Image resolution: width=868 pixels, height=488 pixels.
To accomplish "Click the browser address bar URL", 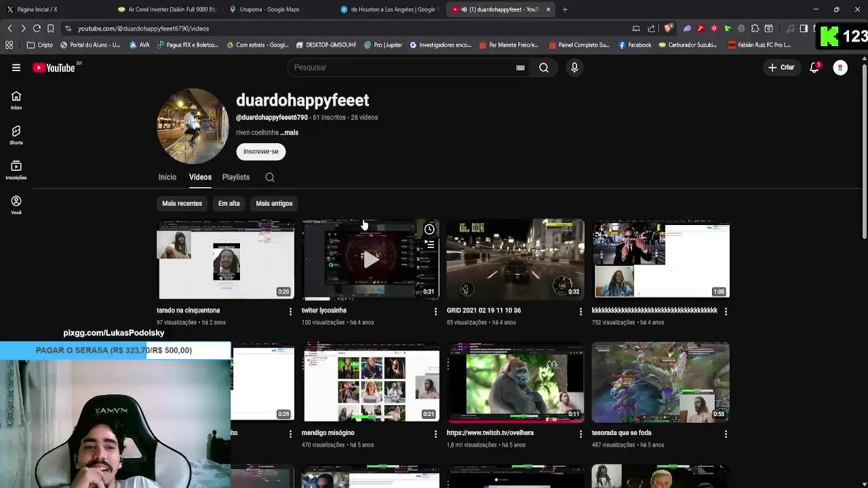I will point(143,28).
